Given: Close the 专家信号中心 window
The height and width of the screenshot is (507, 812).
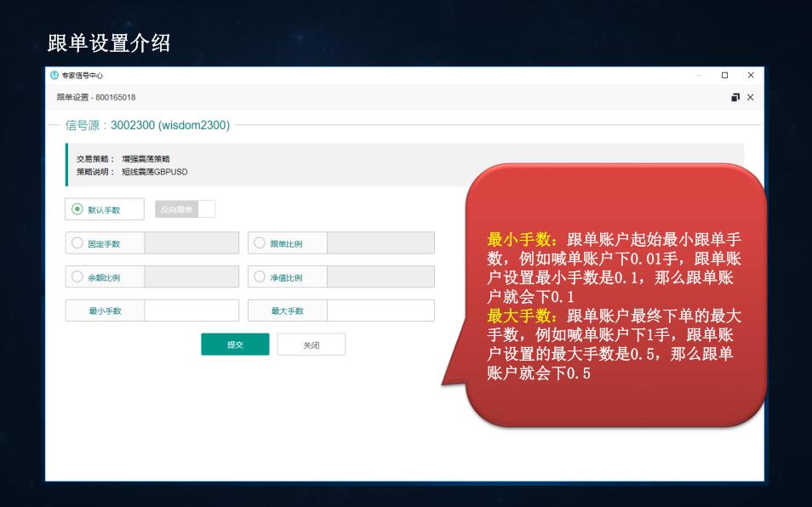Looking at the screenshot, I should [750, 76].
